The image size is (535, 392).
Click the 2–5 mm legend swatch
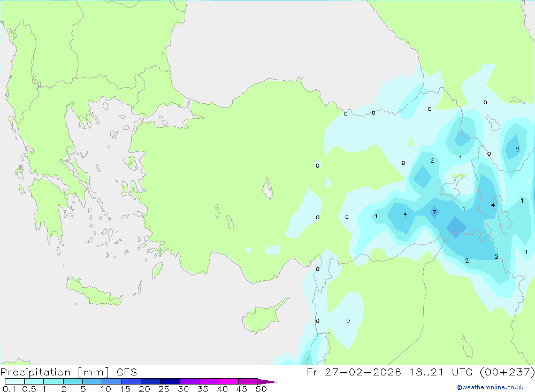(73, 381)
